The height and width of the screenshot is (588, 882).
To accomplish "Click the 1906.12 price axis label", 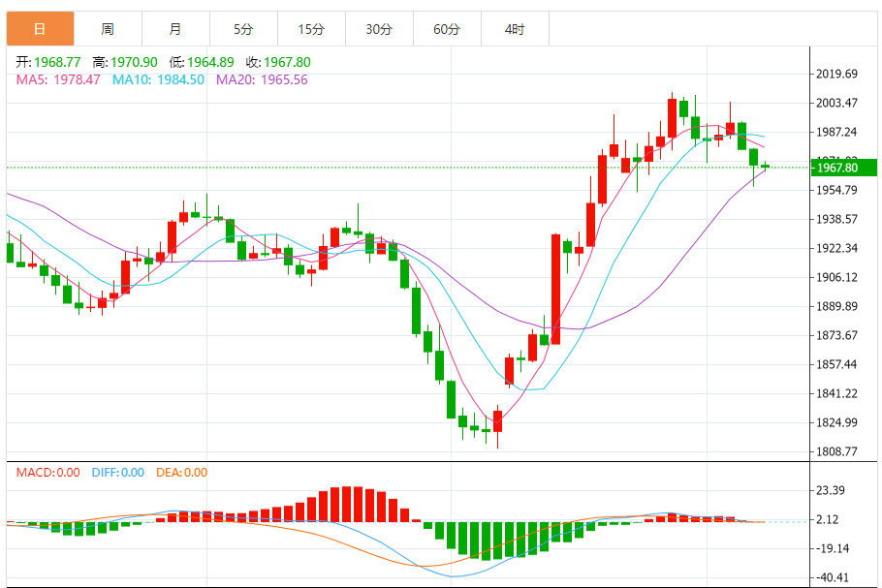I will coord(836,277).
